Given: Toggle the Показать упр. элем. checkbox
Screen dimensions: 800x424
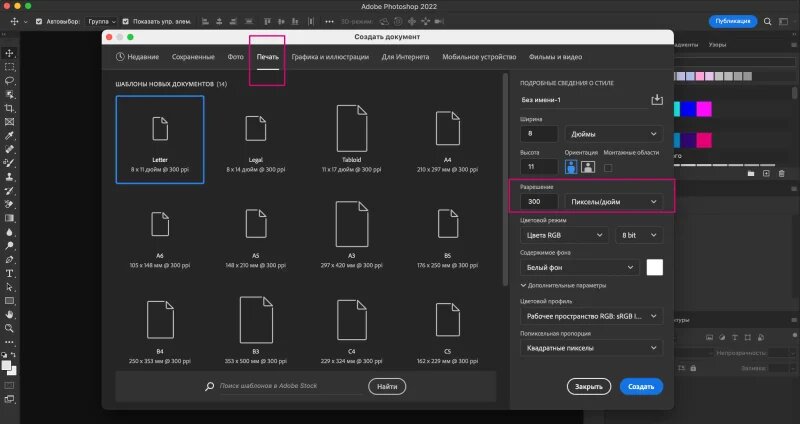Looking at the screenshot, I should point(126,21).
